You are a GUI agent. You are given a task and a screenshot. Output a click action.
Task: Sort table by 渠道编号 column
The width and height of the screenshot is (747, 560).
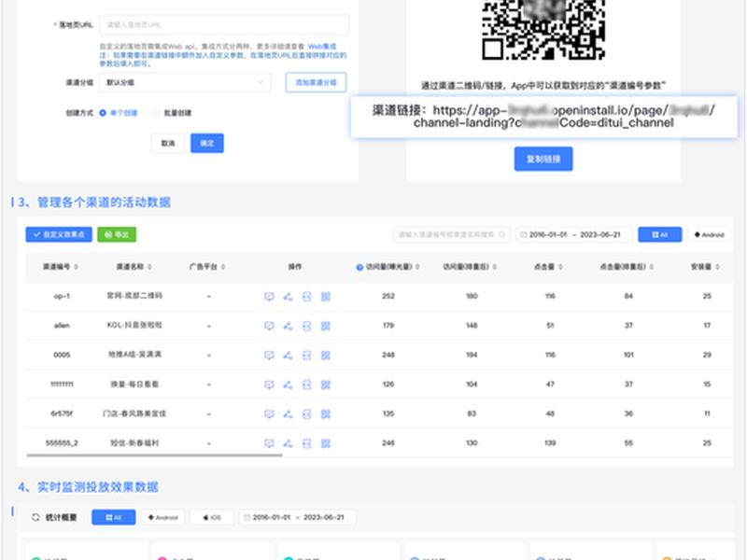pos(77,267)
